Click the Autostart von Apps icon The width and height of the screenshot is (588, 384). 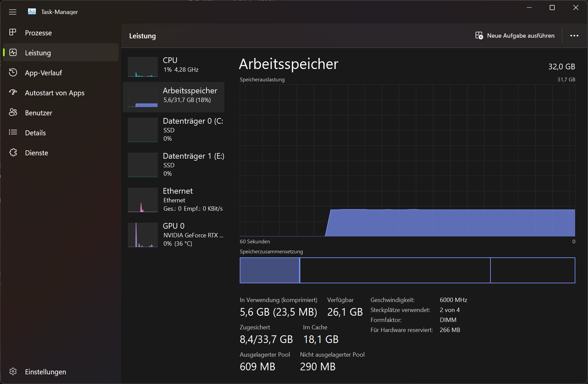click(x=13, y=92)
